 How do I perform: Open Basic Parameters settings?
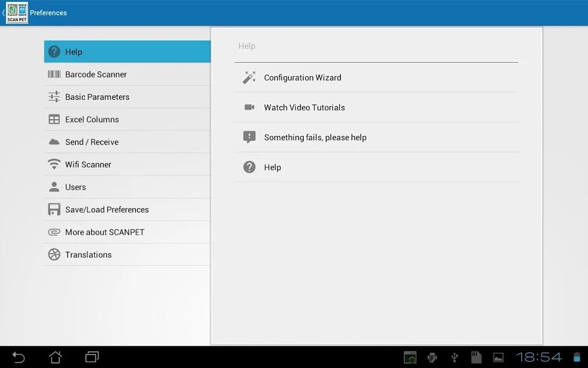tap(127, 96)
